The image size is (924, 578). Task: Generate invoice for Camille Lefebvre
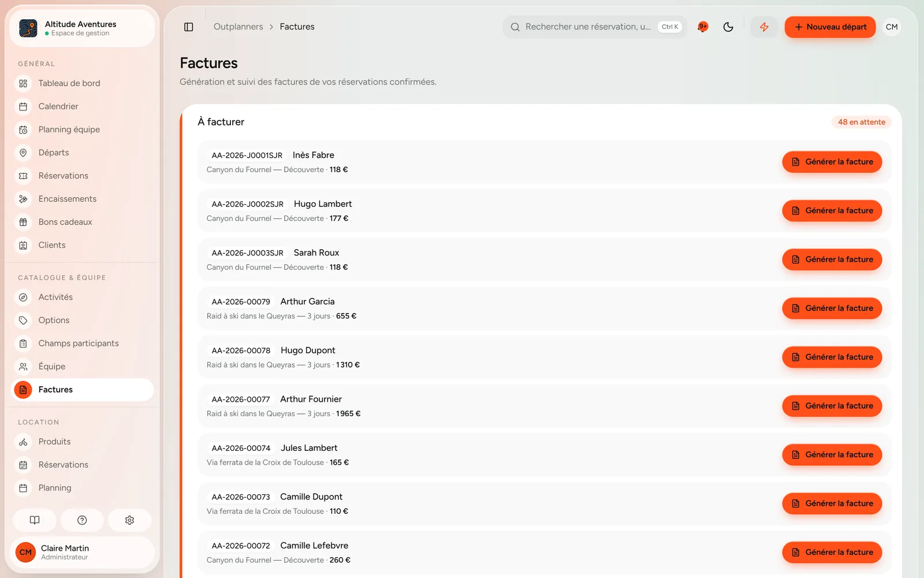click(x=832, y=553)
